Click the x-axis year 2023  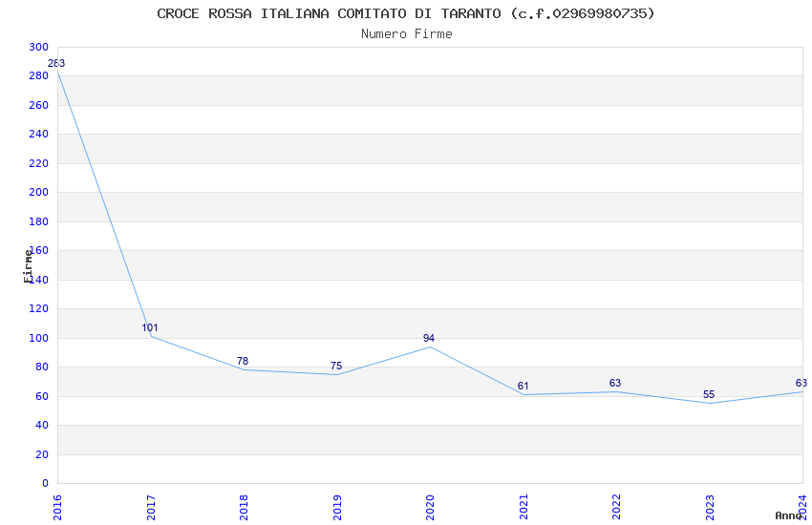(x=710, y=508)
